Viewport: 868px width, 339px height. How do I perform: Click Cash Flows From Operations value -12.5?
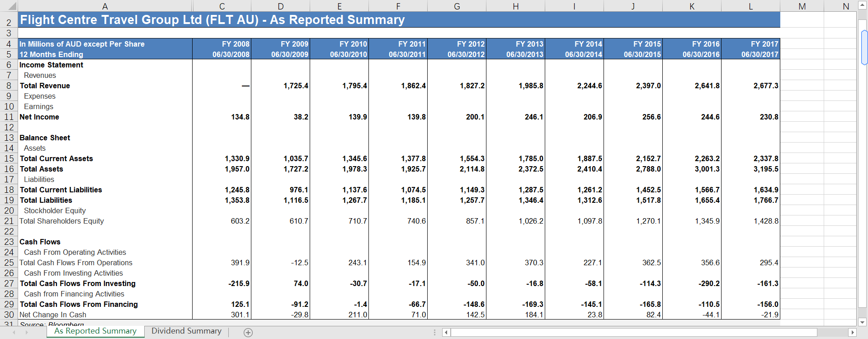point(281,263)
